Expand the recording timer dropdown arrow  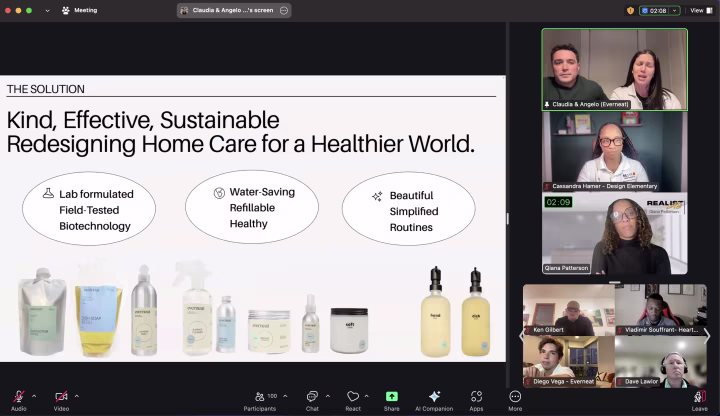point(674,11)
